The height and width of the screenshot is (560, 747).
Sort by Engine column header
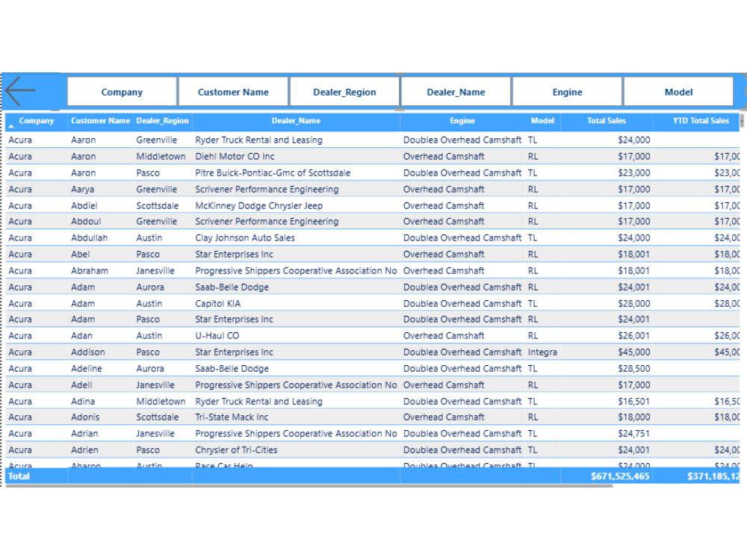[462, 121]
